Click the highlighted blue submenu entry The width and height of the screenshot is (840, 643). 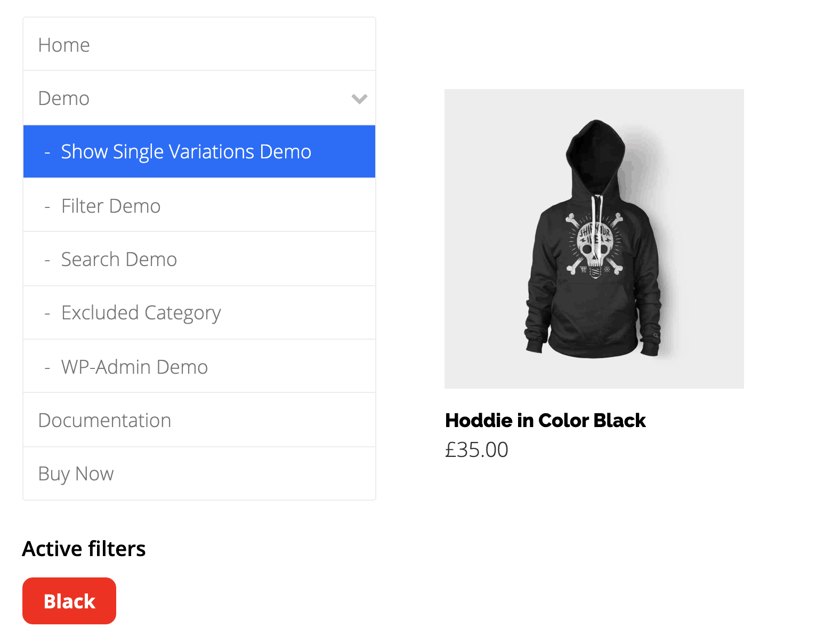(185, 151)
